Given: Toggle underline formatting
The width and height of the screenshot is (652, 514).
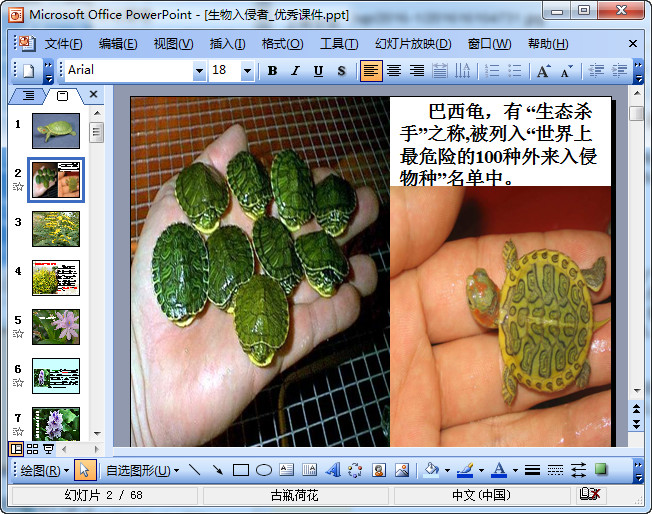Looking at the screenshot, I should pyautogui.click(x=318, y=71).
